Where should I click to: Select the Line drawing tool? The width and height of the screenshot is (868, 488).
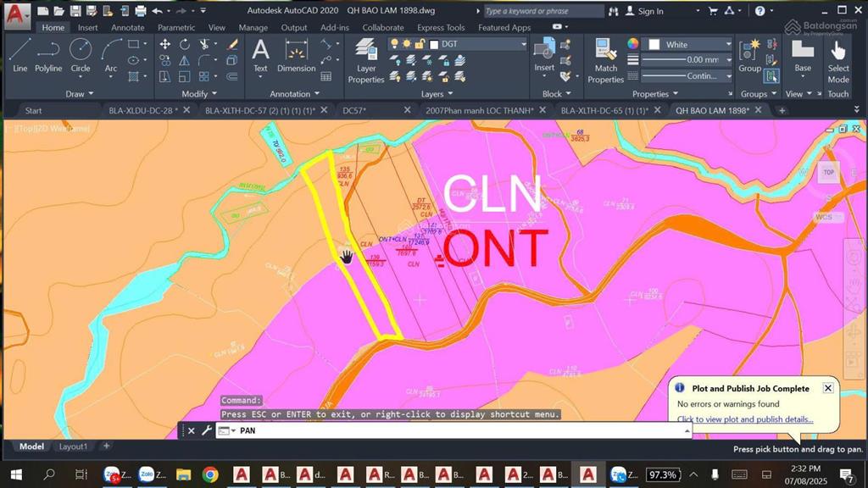(x=20, y=55)
